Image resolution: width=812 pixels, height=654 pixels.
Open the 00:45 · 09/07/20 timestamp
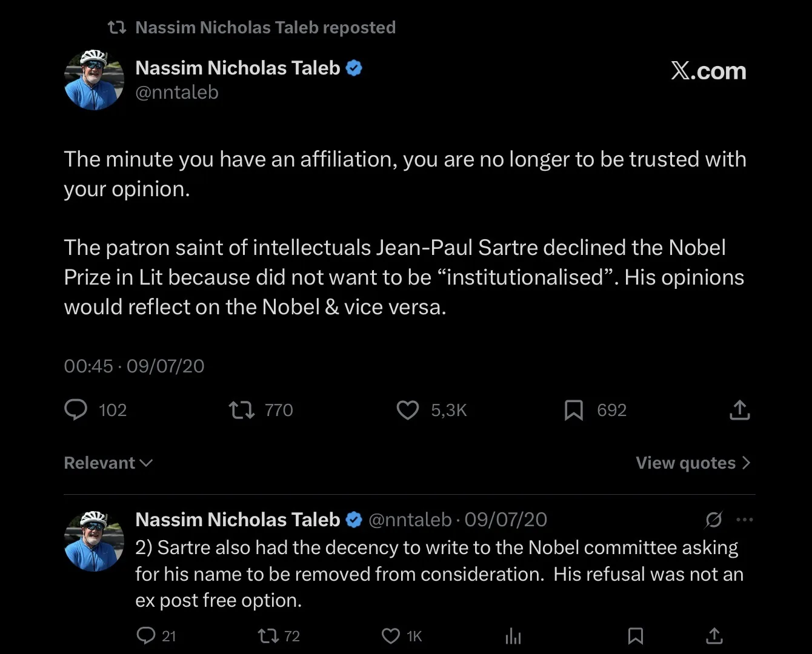coord(134,366)
